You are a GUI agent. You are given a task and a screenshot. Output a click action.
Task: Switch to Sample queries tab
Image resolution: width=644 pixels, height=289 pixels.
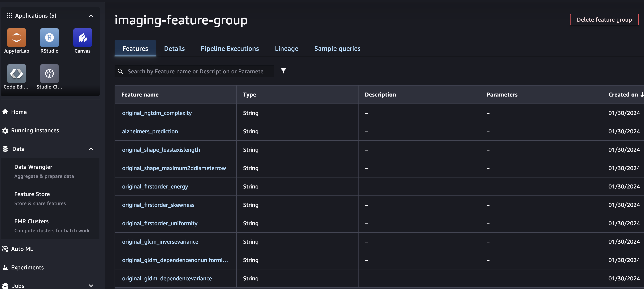pyautogui.click(x=337, y=49)
